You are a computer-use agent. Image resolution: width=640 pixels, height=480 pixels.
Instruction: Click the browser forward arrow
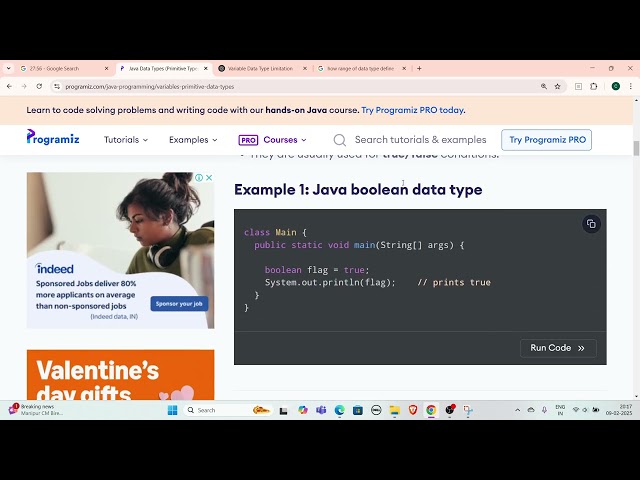(24, 87)
